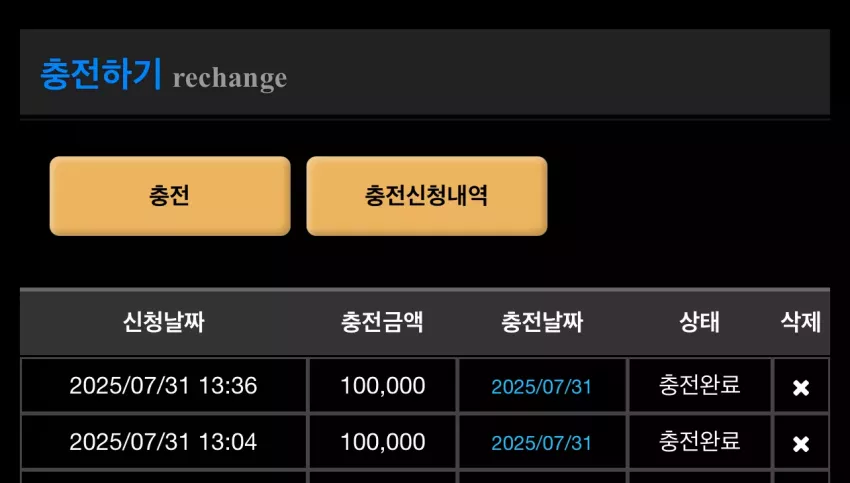Click the rechange subtitle text

coord(230,79)
